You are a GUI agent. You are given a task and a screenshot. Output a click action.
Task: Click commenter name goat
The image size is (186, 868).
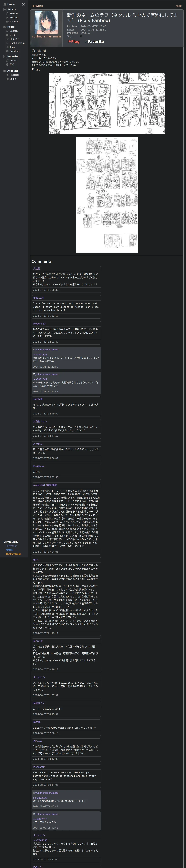tap(36, 560)
